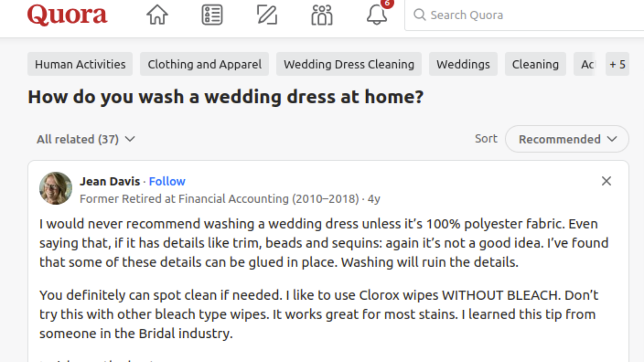Screen dimensions: 644x362
Task: Open the Weddings topic tag
Action: (463, 64)
